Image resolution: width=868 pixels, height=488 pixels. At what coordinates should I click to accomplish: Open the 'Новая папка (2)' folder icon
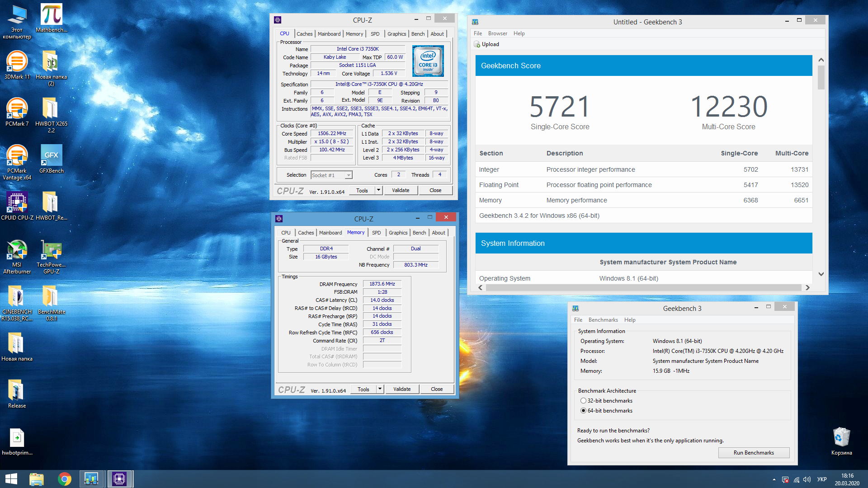[x=51, y=68]
